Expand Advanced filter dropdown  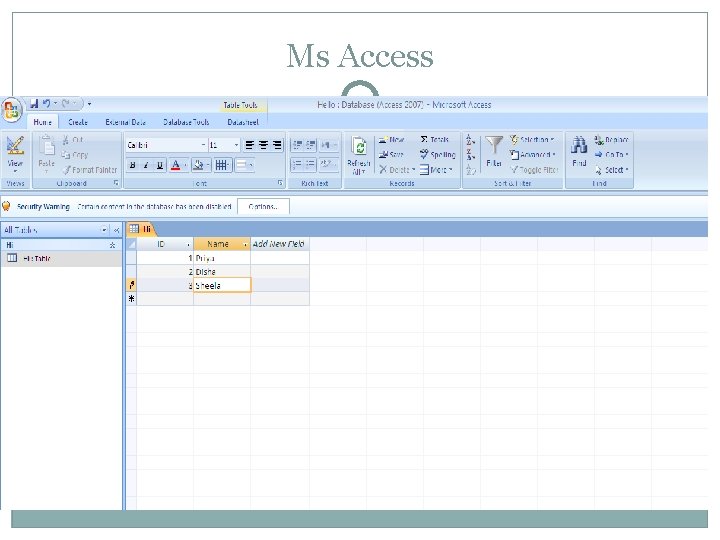(x=533, y=155)
